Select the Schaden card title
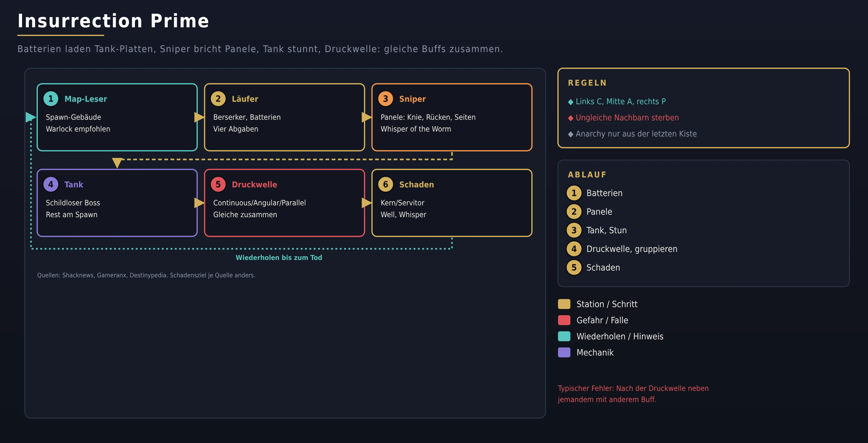868x443 pixels. [x=416, y=184]
